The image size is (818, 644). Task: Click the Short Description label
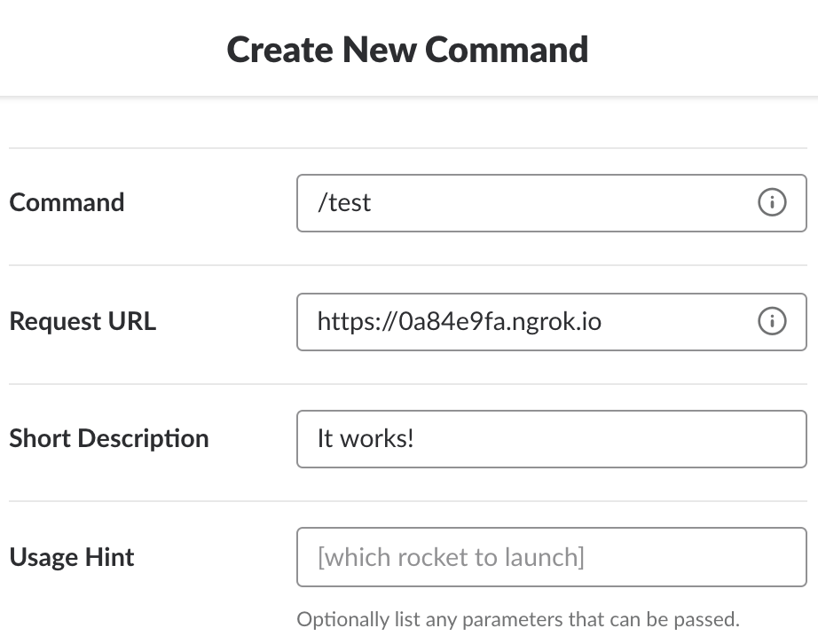[109, 438]
